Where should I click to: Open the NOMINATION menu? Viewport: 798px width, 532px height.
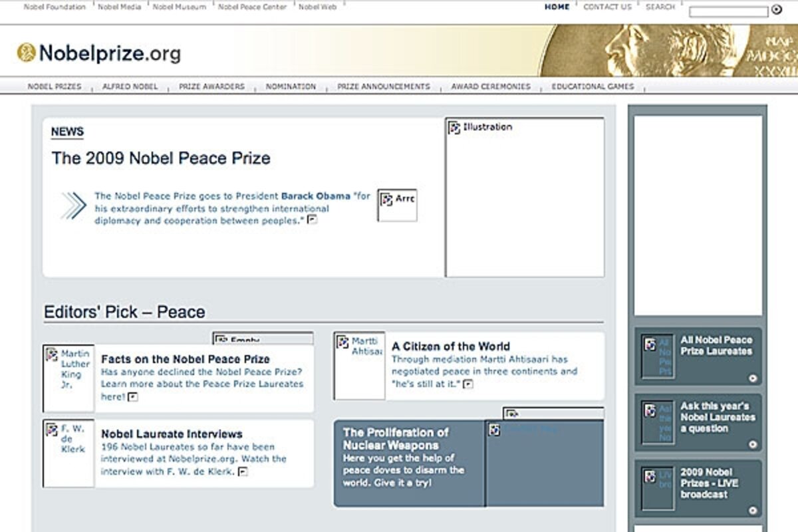point(291,86)
